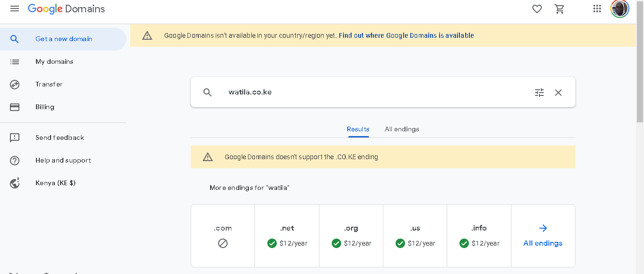Click green checkmark under .net
The image size is (644, 274).
point(272,243)
